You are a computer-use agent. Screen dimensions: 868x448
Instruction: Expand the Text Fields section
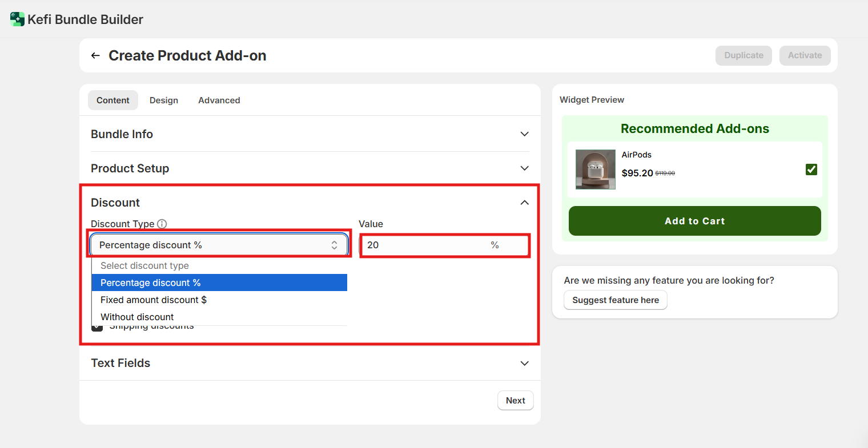click(x=524, y=364)
